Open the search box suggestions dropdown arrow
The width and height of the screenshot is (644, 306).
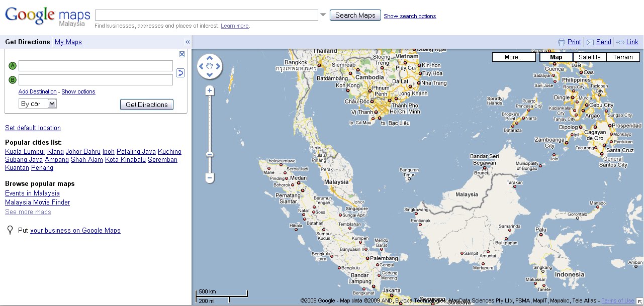click(323, 15)
